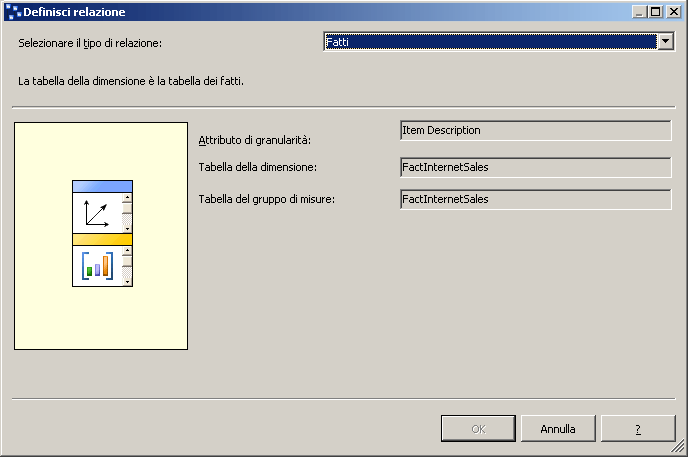Maximize the Definisci relazione window
The width and height of the screenshot is (688, 457).
tap(656, 11)
